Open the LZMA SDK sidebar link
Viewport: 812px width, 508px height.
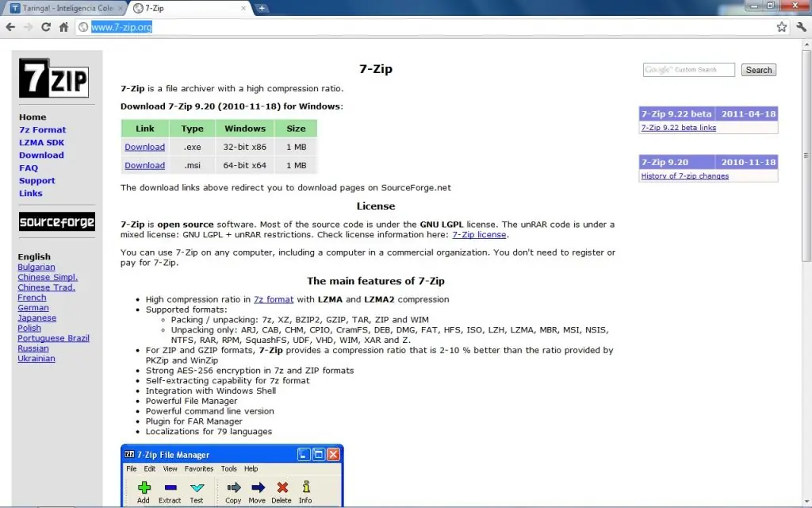click(x=41, y=143)
